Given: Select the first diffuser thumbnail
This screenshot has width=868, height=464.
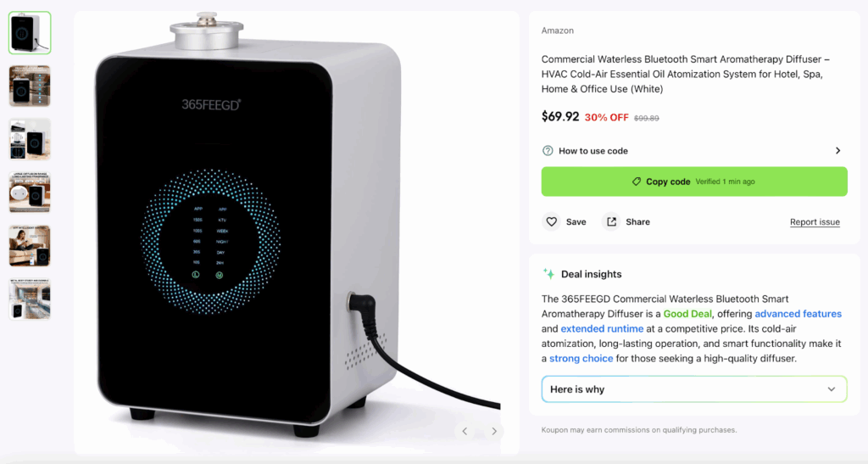Looking at the screenshot, I should tap(30, 33).
